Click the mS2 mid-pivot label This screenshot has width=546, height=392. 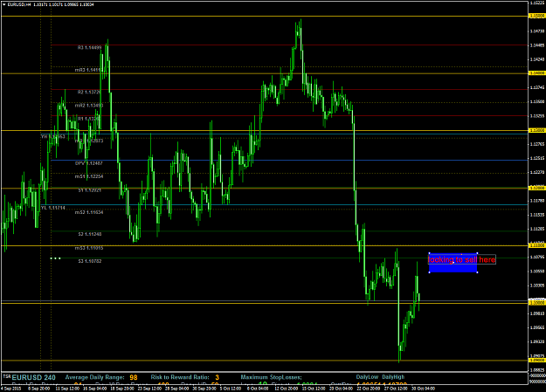89,212
